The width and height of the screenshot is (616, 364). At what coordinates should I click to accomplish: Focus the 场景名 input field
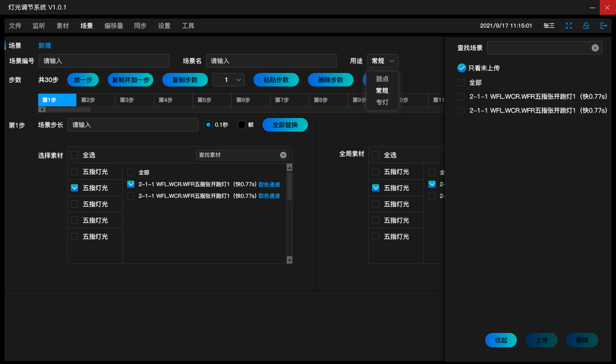[271, 61]
